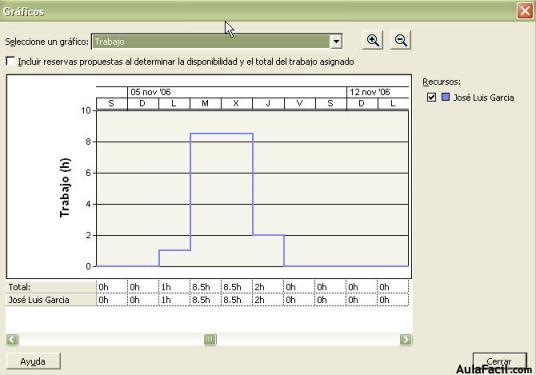Click the M day column header
Screen dimensions: 536x375
205,104
